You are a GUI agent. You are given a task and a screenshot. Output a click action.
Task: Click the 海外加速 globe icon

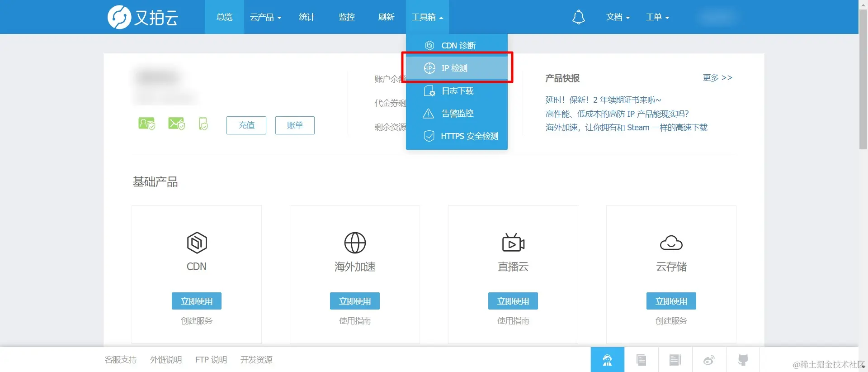click(355, 243)
